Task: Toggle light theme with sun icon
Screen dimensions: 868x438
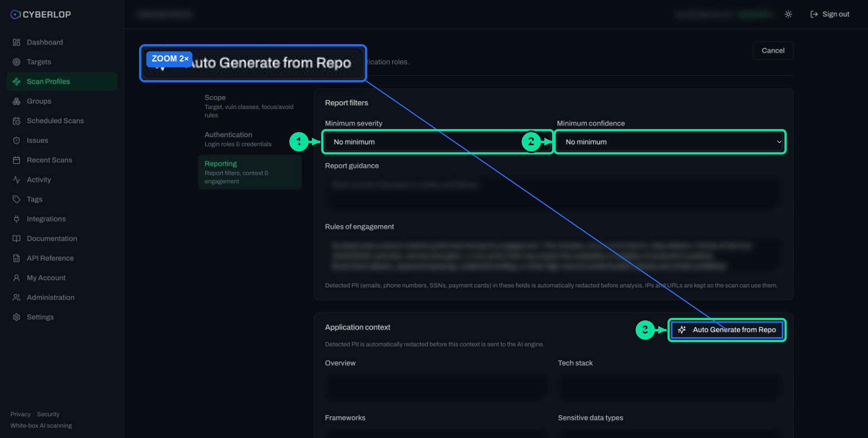Action: 788,14
